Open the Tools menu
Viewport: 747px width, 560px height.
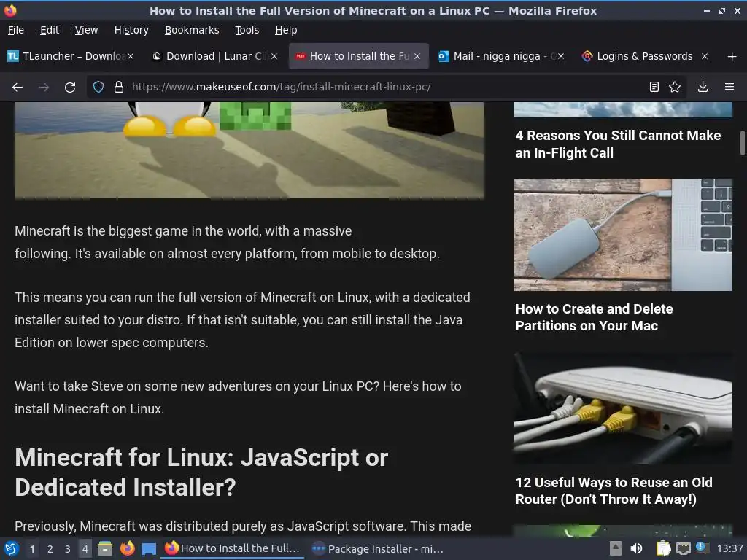click(x=247, y=30)
